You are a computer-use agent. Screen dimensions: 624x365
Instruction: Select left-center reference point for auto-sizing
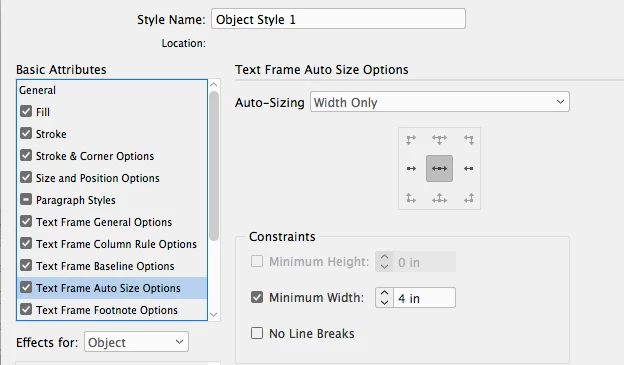coord(411,169)
